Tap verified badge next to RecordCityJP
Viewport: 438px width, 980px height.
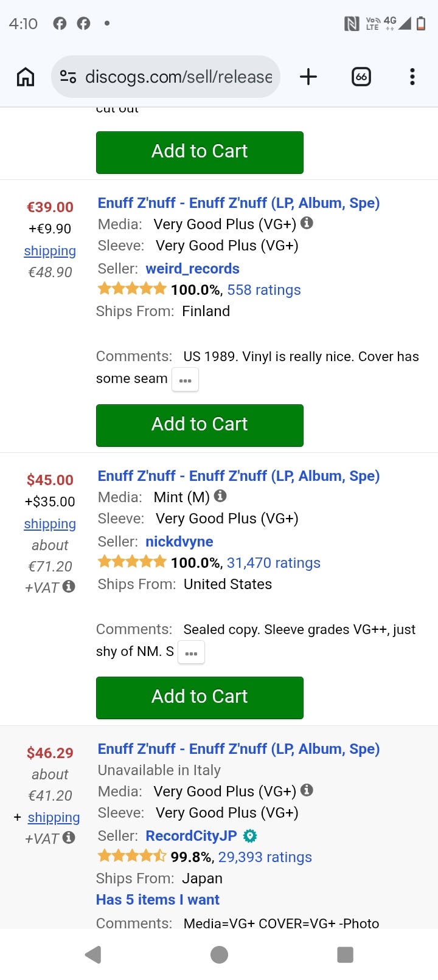tap(249, 836)
